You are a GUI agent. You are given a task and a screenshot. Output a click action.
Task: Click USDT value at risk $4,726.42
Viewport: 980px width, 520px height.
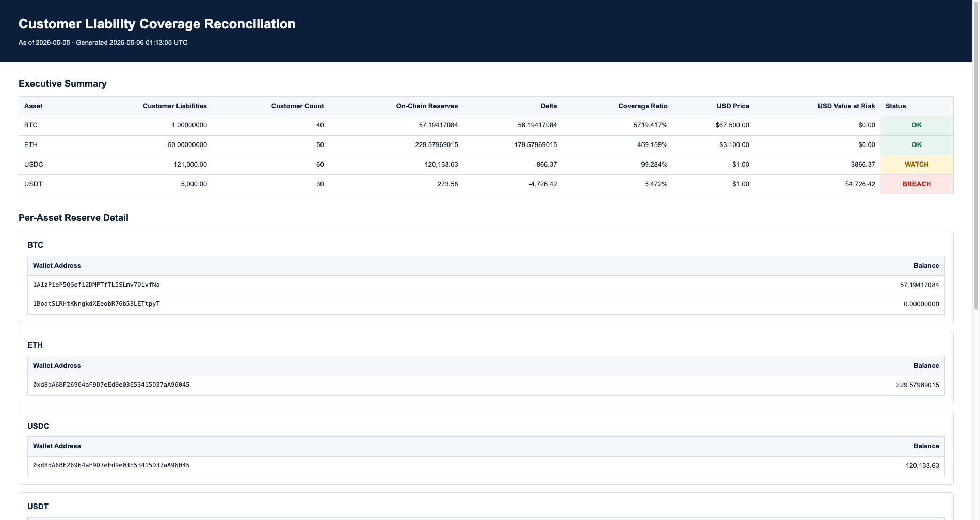tap(860, 184)
